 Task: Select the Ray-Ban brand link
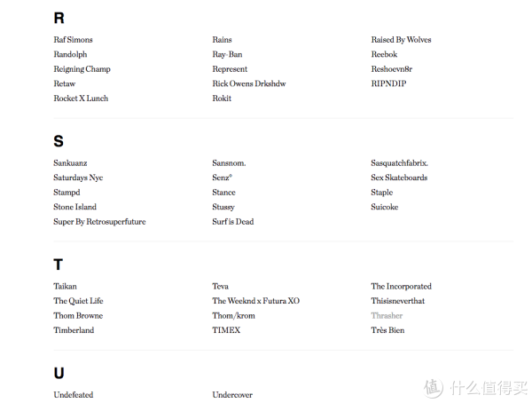tap(227, 54)
